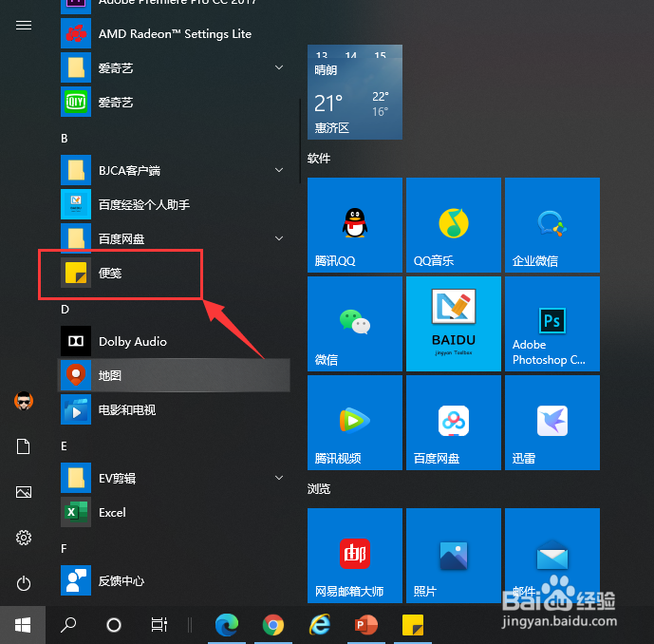Image resolution: width=654 pixels, height=644 pixels.
Task: Jump to letter B section header
Action: 65,138
